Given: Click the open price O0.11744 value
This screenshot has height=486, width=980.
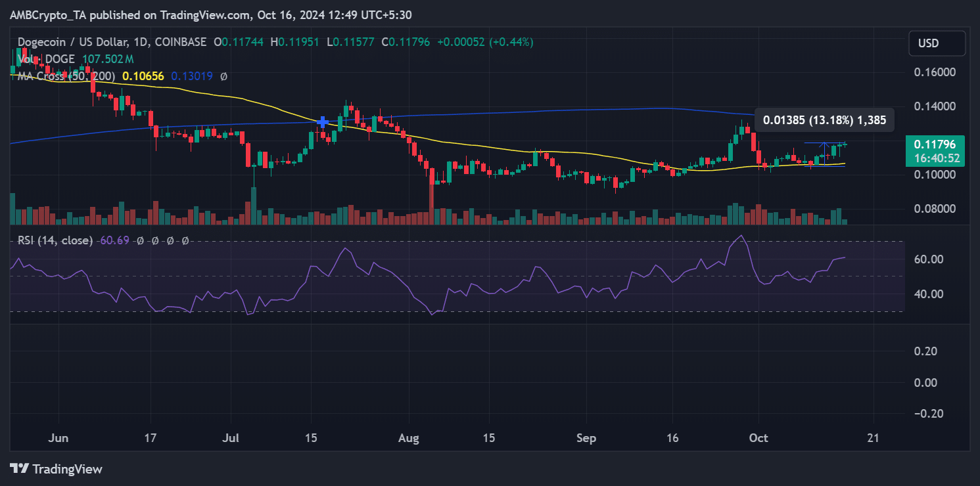Looking at the screenshot, I should [239, 42].
